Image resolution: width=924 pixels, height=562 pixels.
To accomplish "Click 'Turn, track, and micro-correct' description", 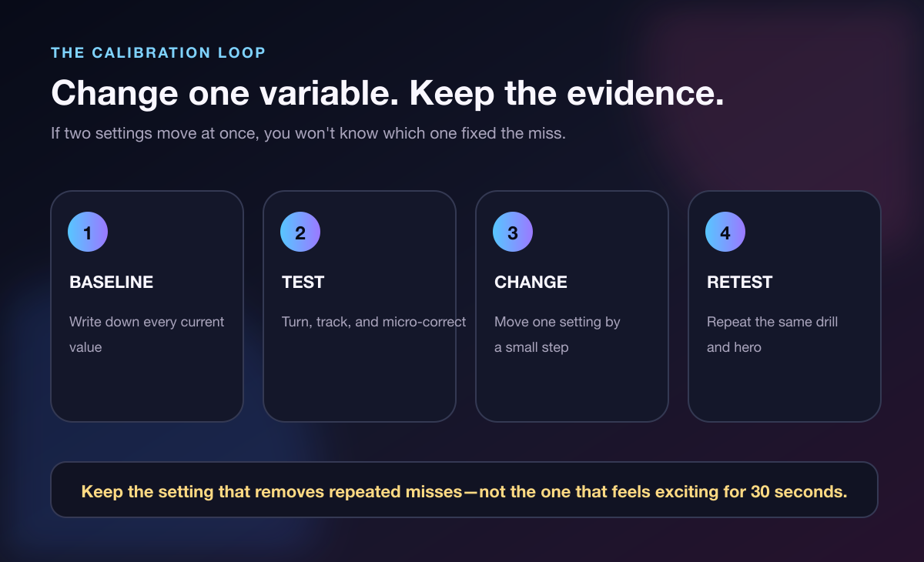I will (x=374, y=322).
